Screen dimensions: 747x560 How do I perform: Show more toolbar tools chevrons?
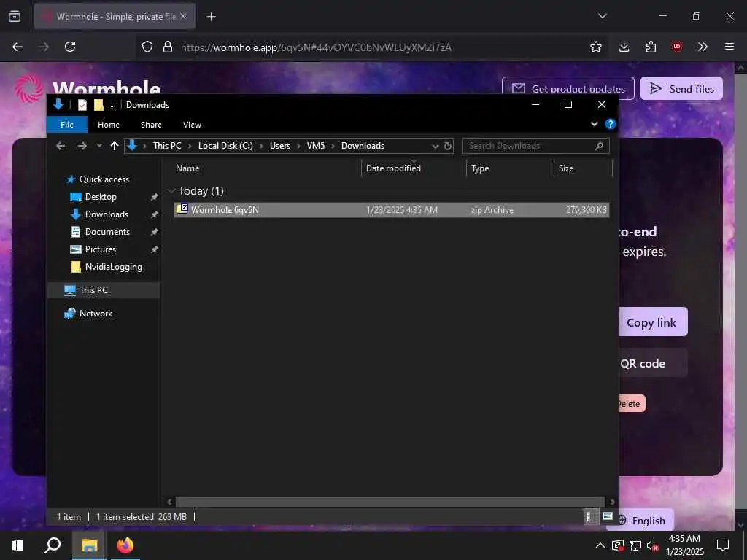(703, 47)
